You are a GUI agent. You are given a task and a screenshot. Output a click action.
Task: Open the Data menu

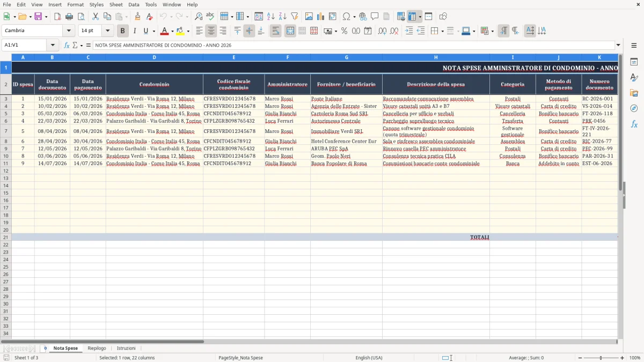[x=134, y=4]
